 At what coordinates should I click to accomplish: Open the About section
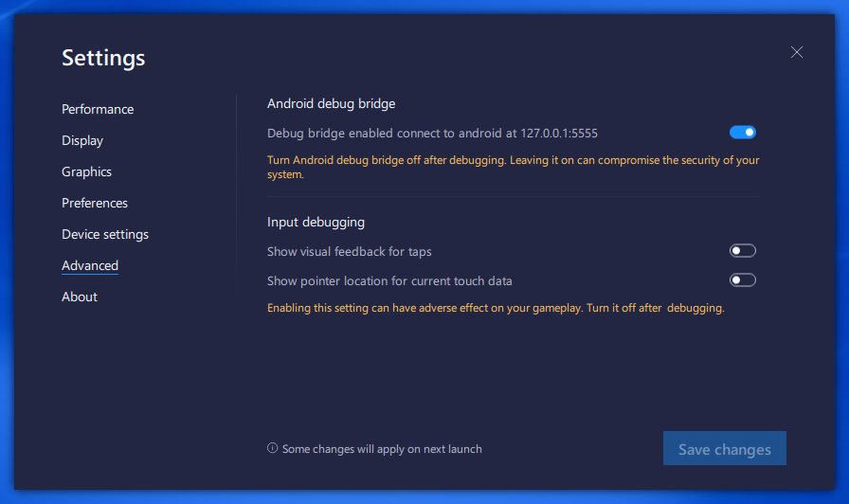pyautogui.click(x=80, y=297)
